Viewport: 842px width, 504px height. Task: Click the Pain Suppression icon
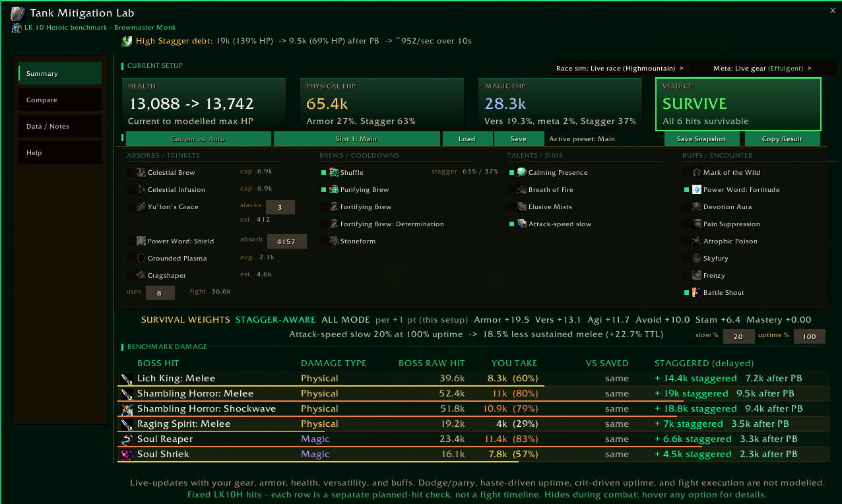(697, 224)
